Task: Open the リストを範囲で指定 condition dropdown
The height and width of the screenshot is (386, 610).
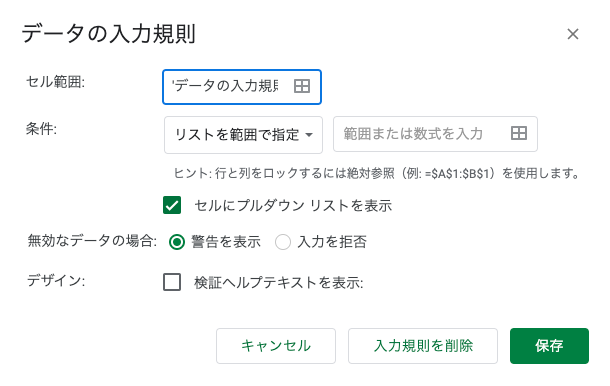Action: click(x=244, y=135)
